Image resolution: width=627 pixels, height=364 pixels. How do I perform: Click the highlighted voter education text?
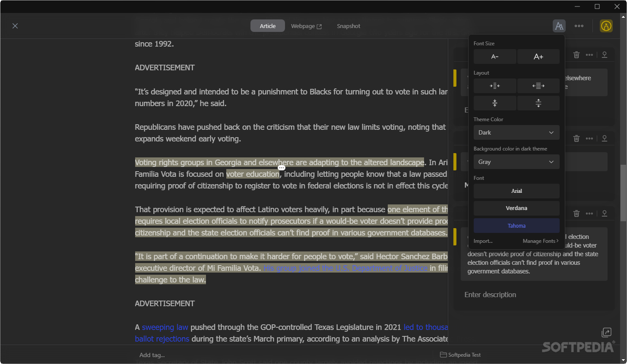(253, 174)
